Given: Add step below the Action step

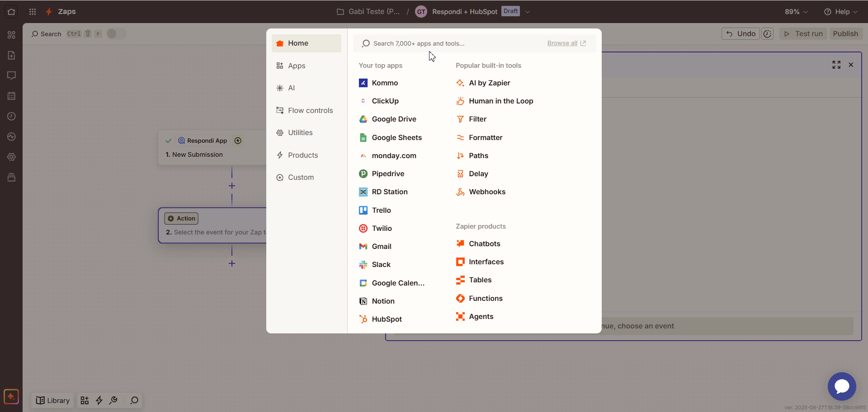Looking at the screenshot, I should [232, 263].
